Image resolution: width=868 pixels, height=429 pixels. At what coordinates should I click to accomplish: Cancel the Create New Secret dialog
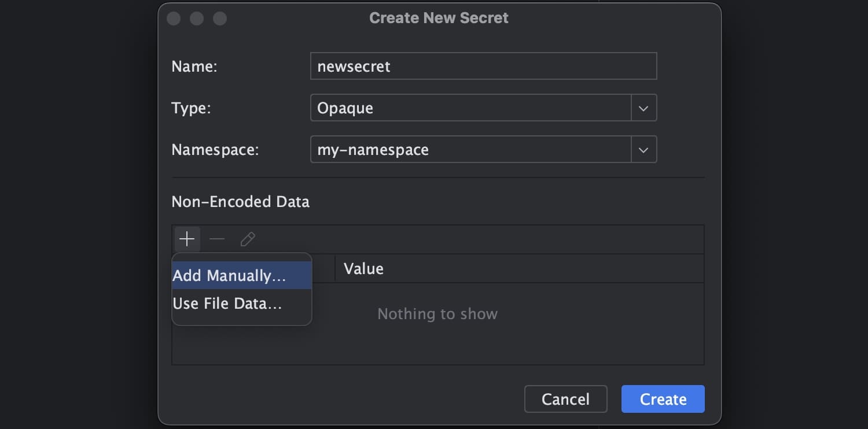coord(565,399)
